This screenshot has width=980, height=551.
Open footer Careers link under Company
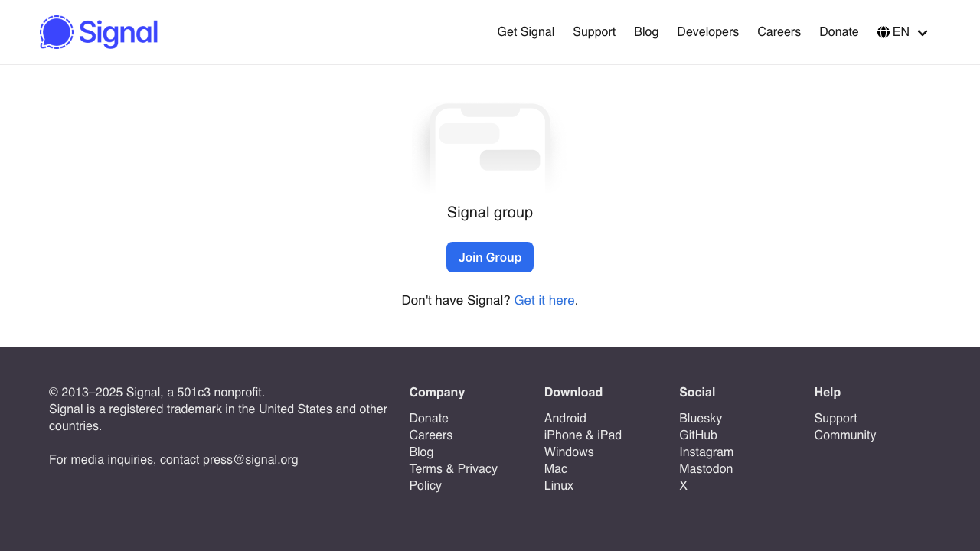point(431,435)
